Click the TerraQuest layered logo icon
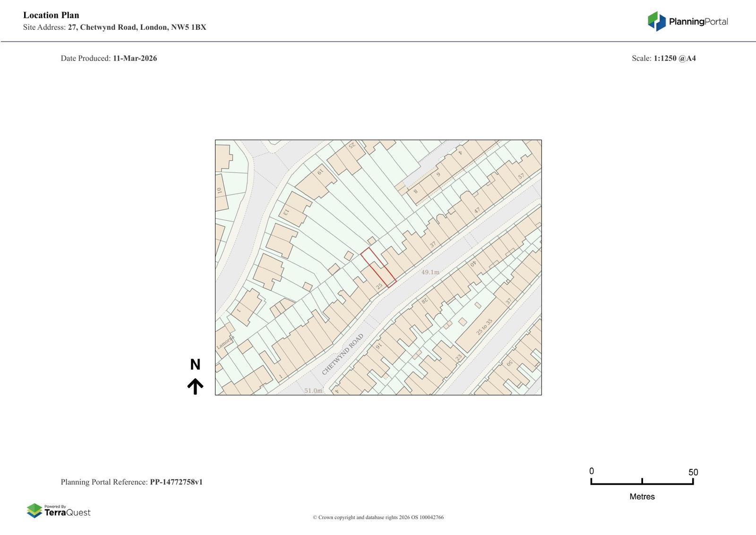Viewport: 756px width, 535px height. pyautogui.click(x=34, y=510)
